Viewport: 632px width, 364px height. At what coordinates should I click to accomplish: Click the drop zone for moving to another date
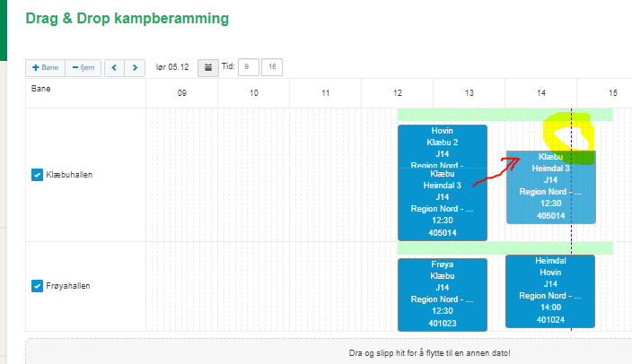(329, 353)
